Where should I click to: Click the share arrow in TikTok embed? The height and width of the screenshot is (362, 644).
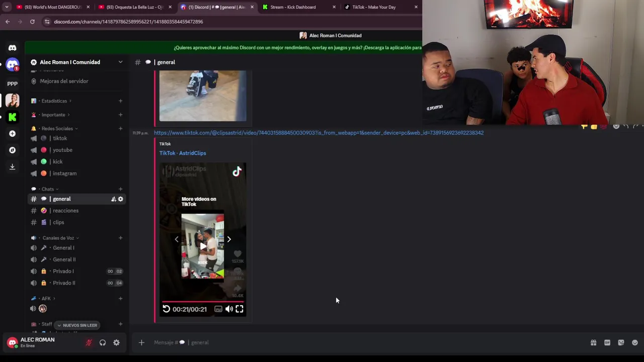(x=237, y=289)
